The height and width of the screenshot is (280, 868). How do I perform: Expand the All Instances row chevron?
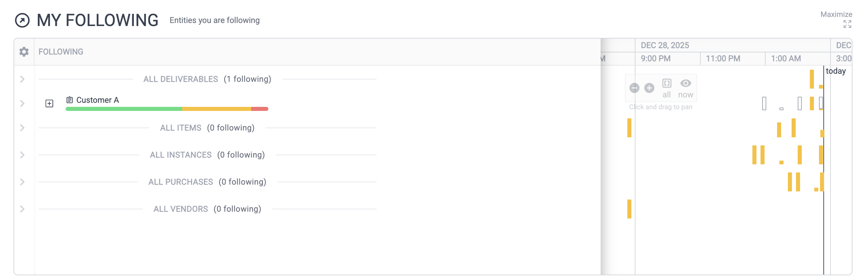(22, 155)
